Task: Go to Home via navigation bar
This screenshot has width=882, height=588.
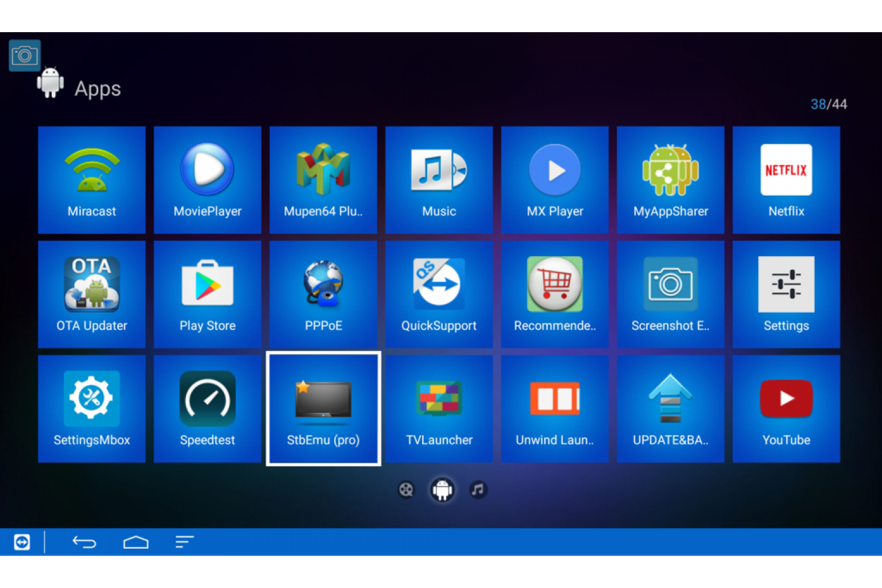Action: click(x=136, y=542)
